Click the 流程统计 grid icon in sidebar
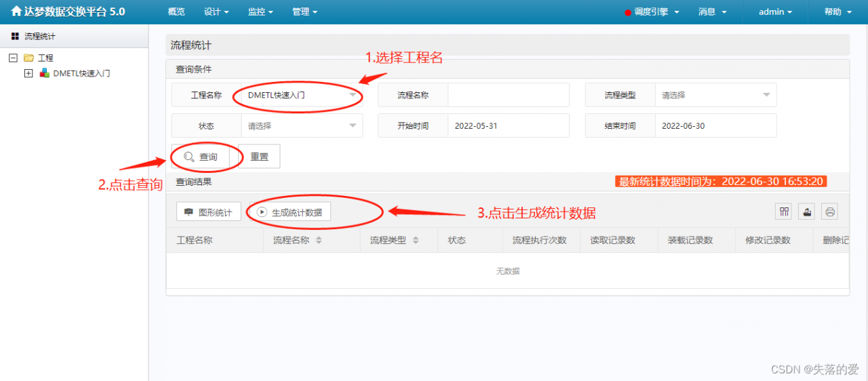This screenshot has width=868, height=381. tap(15, 36)
